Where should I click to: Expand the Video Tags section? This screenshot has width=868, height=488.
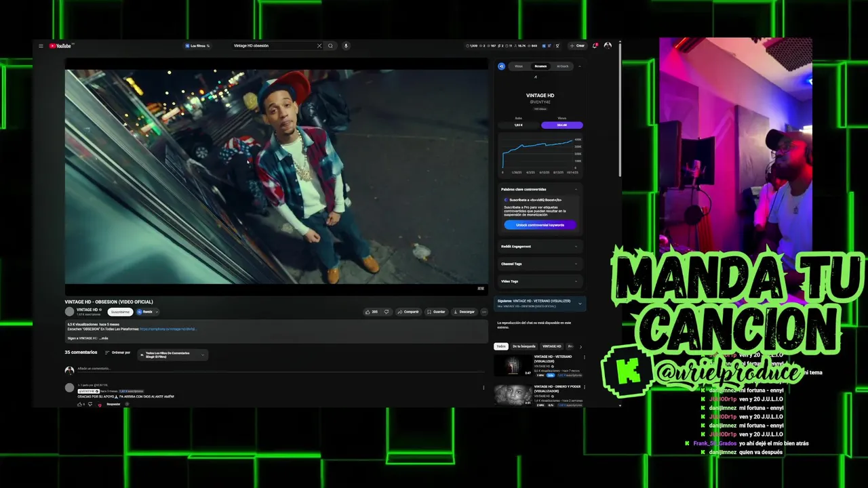[x=540, y=281]
